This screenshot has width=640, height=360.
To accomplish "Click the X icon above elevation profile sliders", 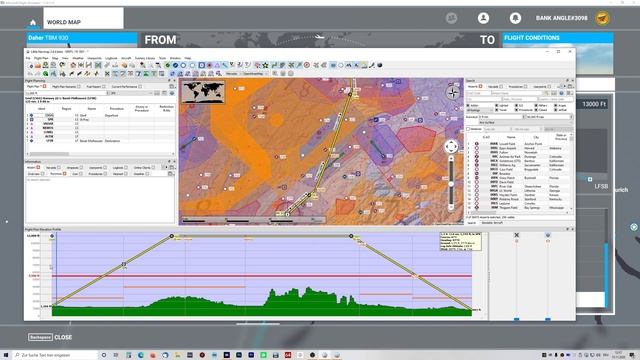I will coord(516,235).
